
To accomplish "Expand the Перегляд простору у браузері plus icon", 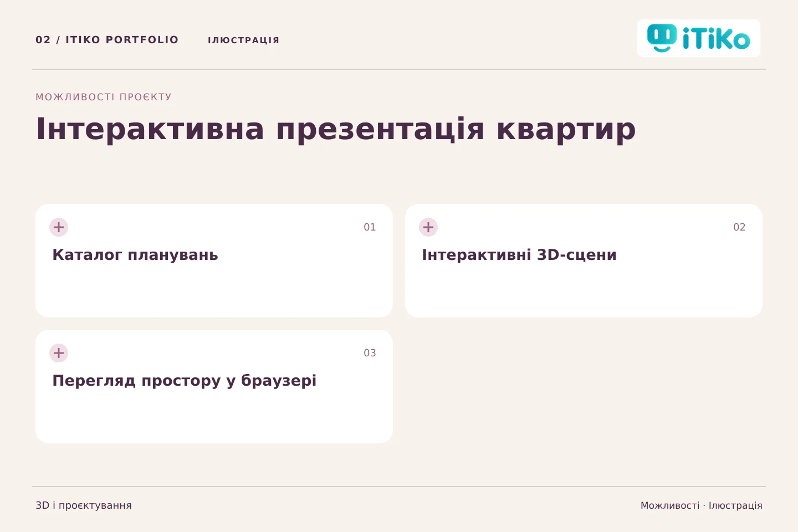I will pos(59,353).
